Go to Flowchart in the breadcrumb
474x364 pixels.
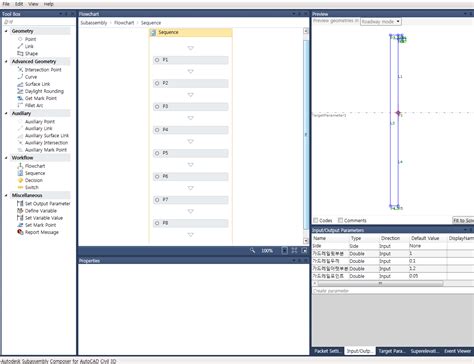[x=124, y=23]
